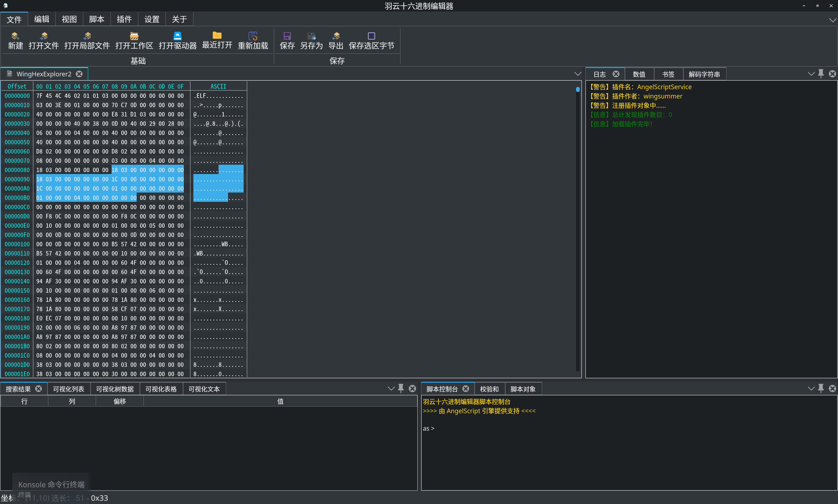Close the 搜索结果 tab
This screenshot has width=838, height=504.
click(x=39, y=389)
